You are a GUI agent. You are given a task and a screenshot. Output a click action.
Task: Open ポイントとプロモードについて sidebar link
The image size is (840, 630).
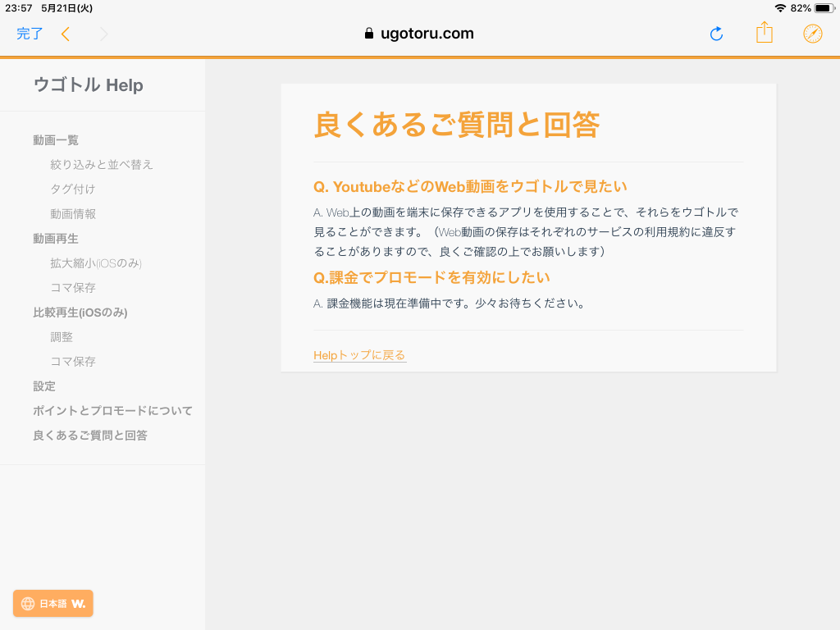[112, 411]
